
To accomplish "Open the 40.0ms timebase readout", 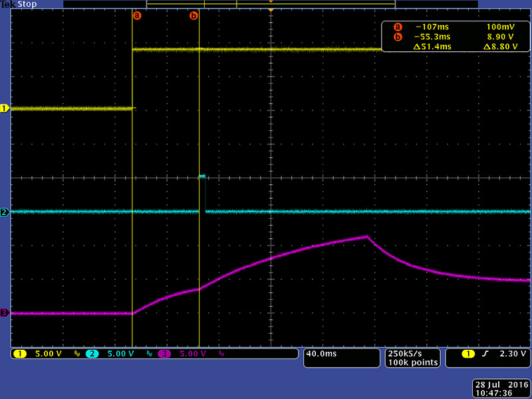I will (320, 354).
